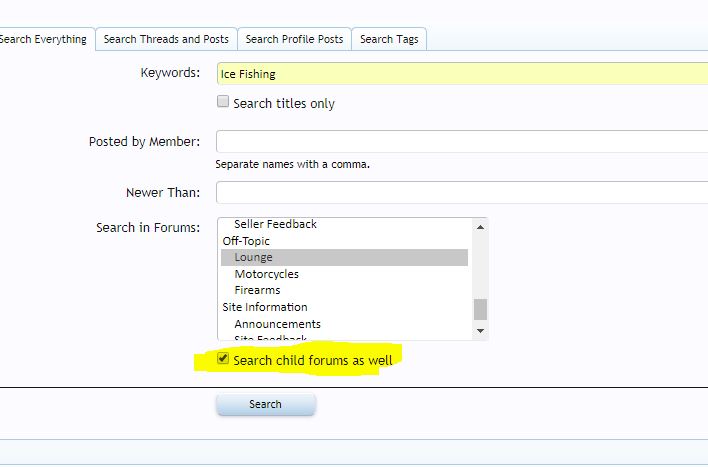Open the Search Profile Posts tab
Image resolution: width=708 pixels, height=467 pixels.
tap(294, 39)
